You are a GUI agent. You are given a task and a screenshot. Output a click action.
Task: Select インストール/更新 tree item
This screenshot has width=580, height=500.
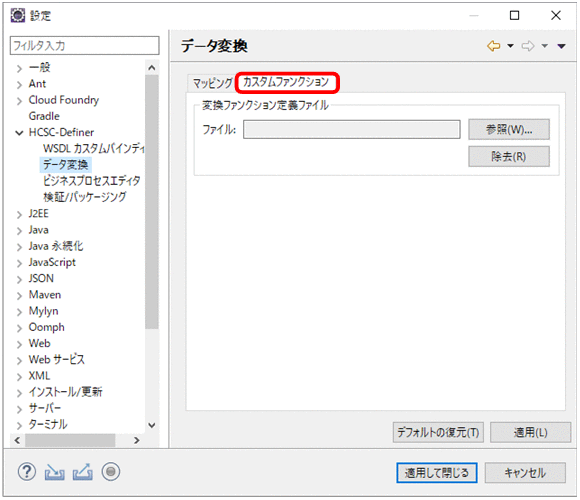click(x=65, y=392)
